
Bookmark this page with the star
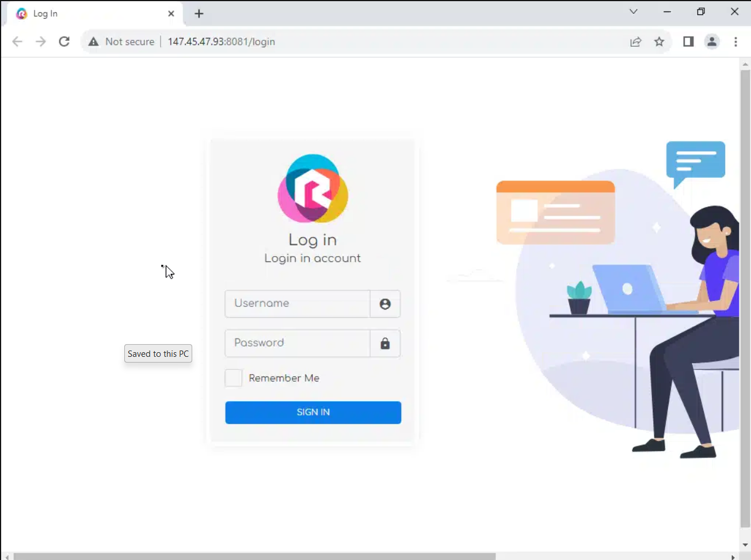pyautogui.click(x=659, y=41)
